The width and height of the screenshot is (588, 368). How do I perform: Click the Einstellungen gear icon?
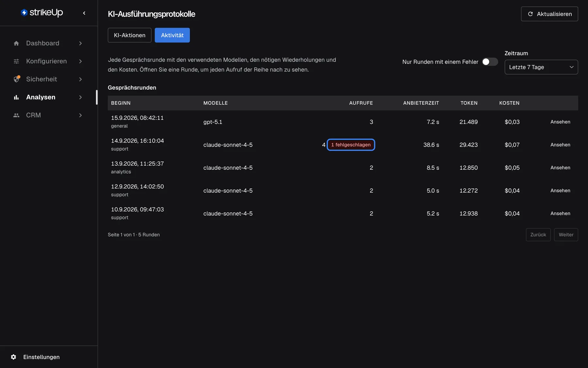[13, 357]
